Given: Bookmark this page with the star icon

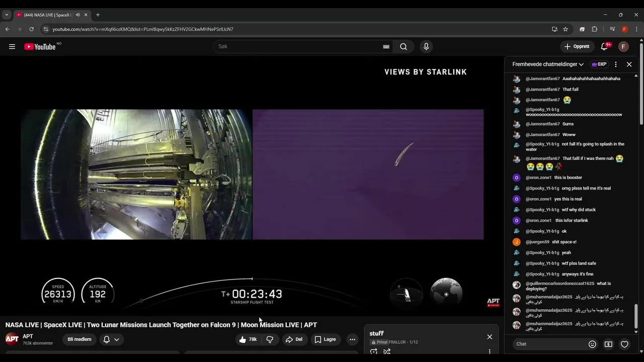Looking at the screenshot, I should 566,29.
